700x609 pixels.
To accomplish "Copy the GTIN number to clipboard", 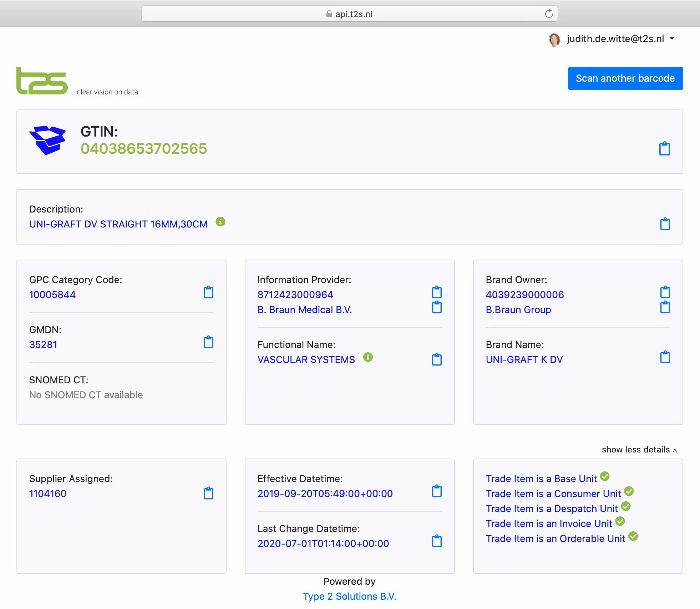I will pyautogui.click(x=664, y=149).
